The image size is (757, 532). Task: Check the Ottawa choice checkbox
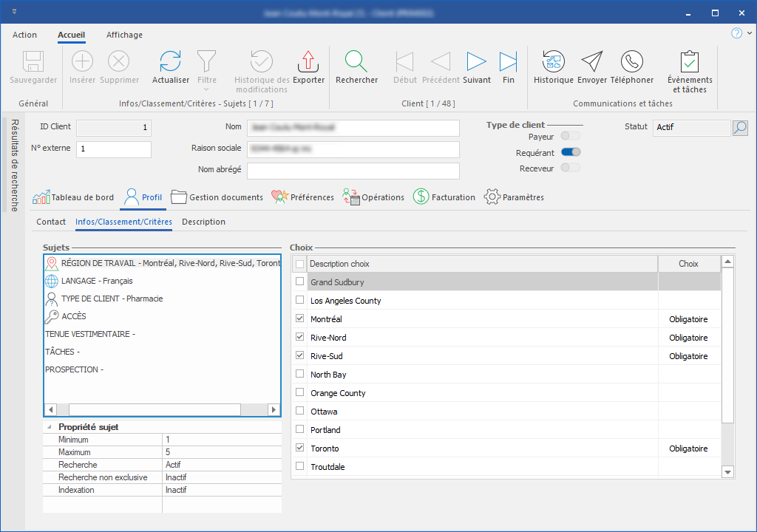[299, 412]
